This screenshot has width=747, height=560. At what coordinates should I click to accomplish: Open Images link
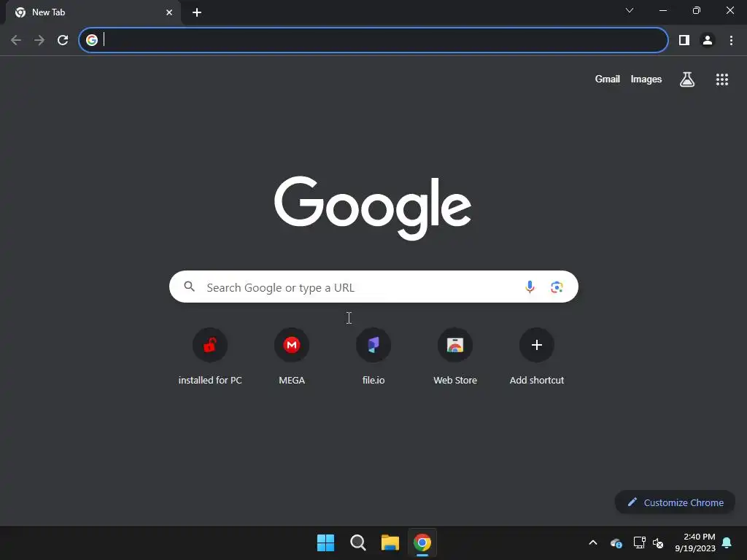(646, 79)
